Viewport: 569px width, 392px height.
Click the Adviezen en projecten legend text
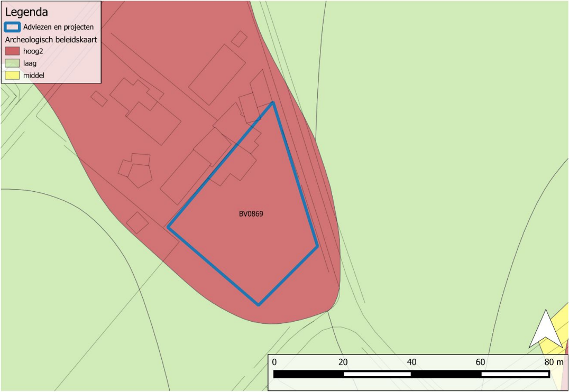click(58, 27)
